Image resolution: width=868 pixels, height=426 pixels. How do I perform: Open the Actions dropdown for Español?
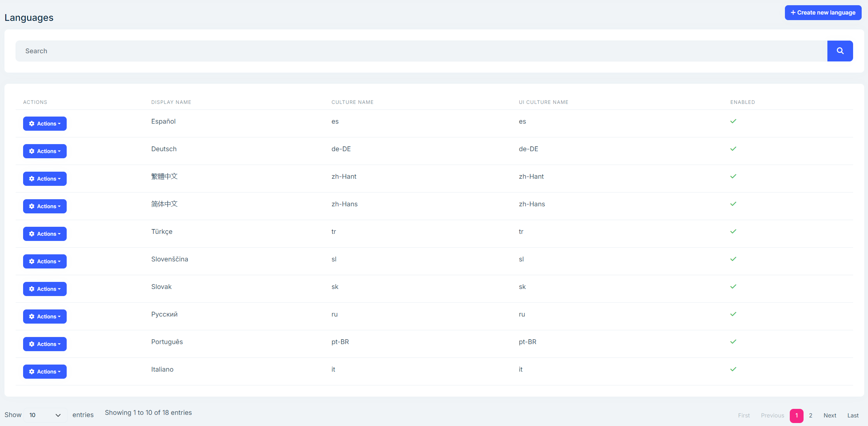(x=45, y=124)
